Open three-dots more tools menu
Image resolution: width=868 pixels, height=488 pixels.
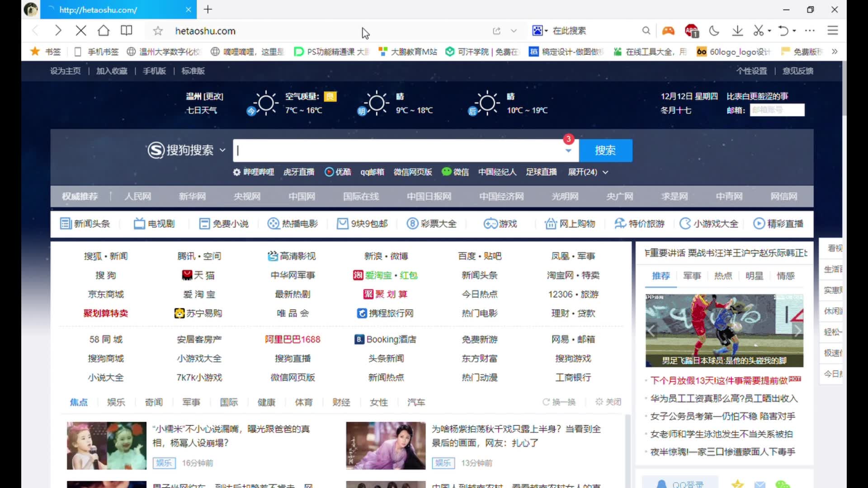point(810,31)
